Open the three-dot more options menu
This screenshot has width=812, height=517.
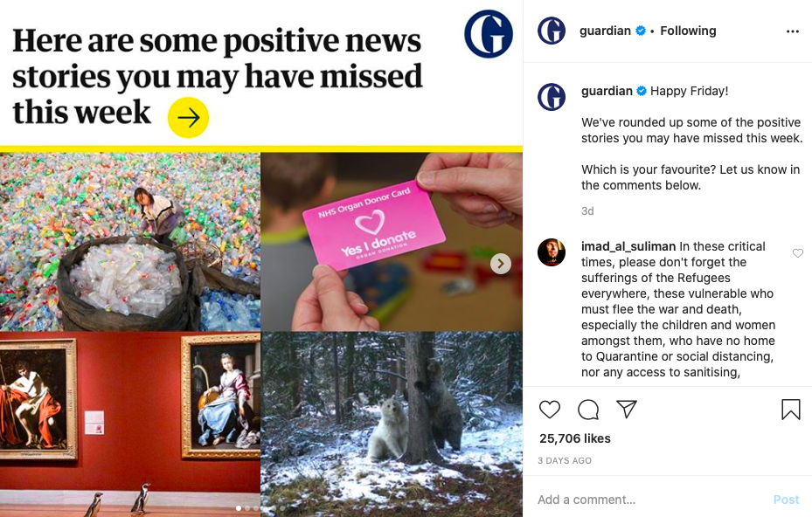pos(792,31)
